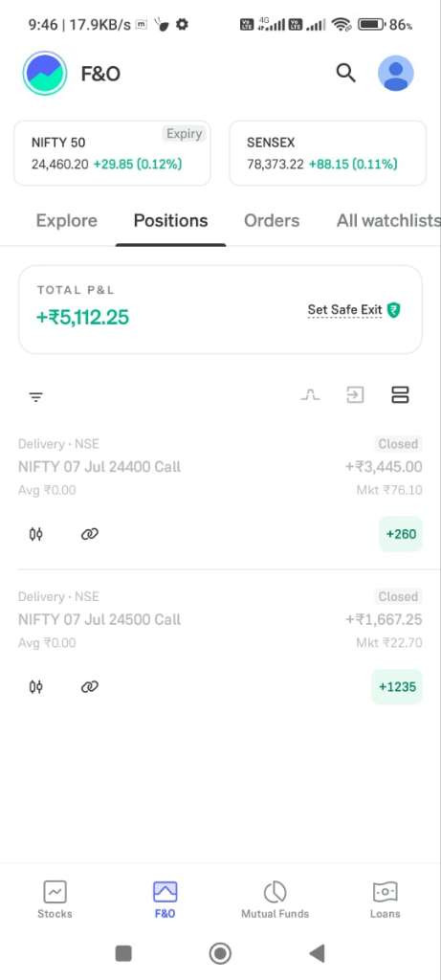Viewport: 441px width, 980px height.
Task: Switch to the Orders tab
Action: [272, 221]
